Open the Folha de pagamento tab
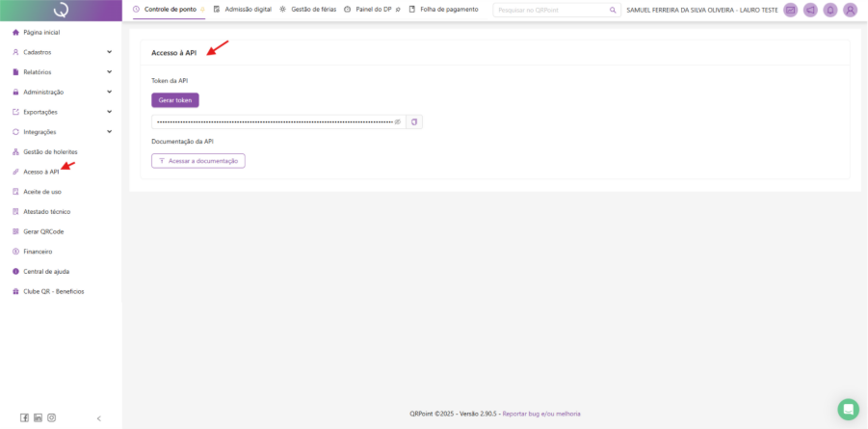The image size is (868, 429). tap(443, 9)
